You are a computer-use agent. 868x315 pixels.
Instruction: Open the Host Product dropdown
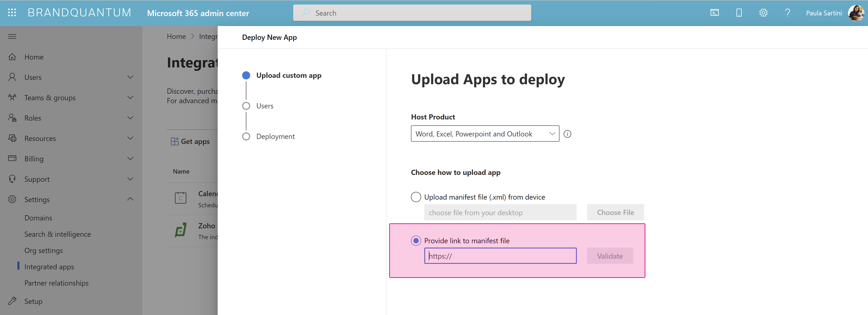pos(485,134)
